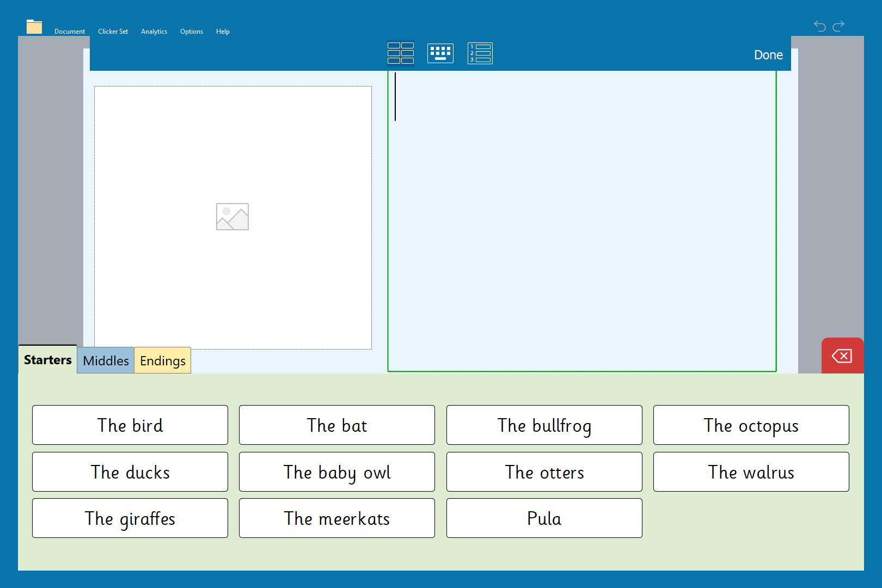Switch to the Endings tab
882x588 pixels.
click(162, 360)
